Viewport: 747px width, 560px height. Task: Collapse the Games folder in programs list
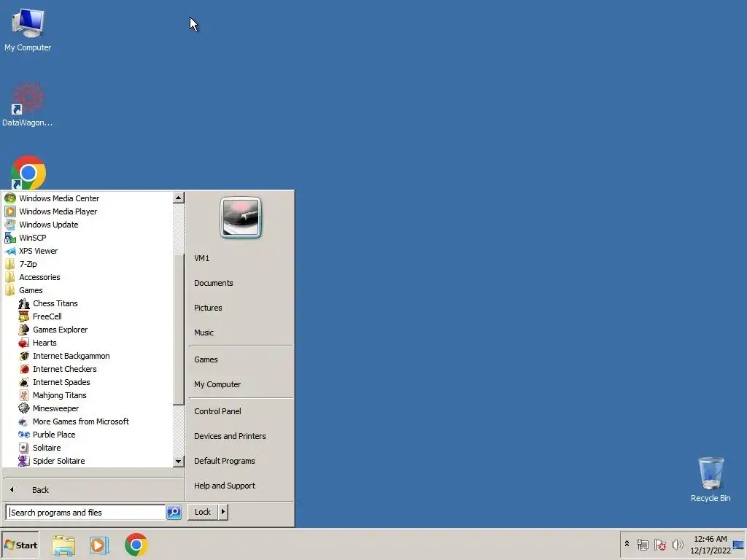(x=31, y=290)
